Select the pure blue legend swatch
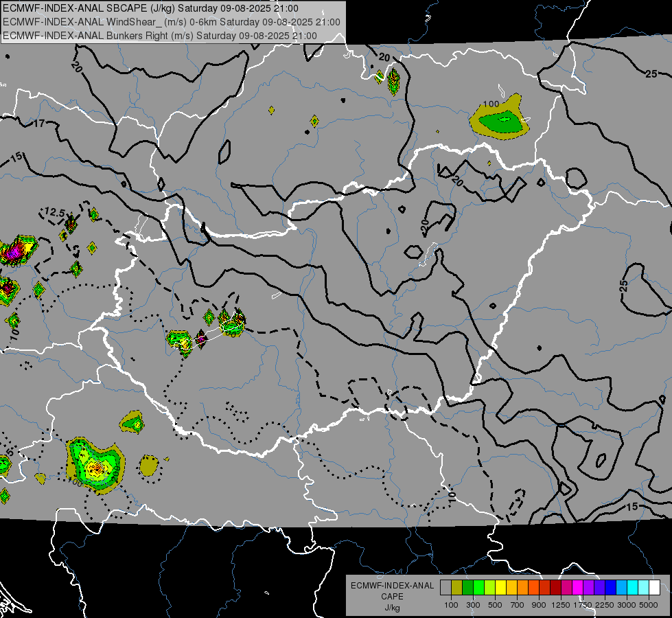Screen dimensions: 672x618 (x=611, y=588)
